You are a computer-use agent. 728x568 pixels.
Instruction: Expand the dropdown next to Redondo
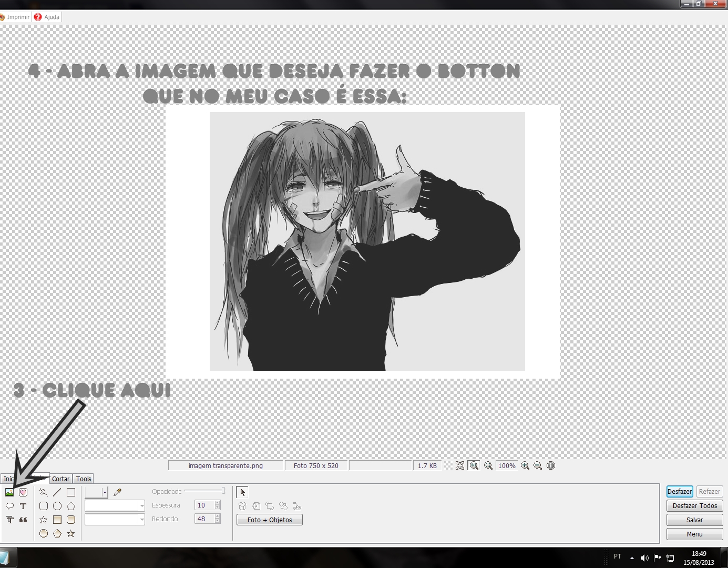142,520
